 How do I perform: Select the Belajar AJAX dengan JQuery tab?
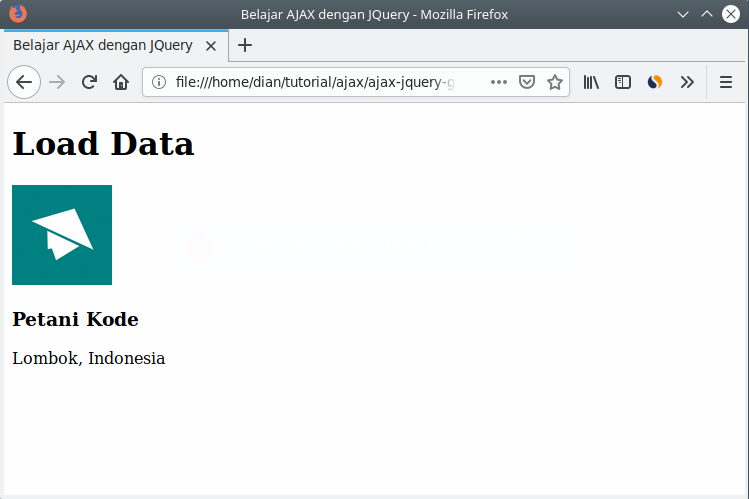pyautogui.click(x=102, y=46)
